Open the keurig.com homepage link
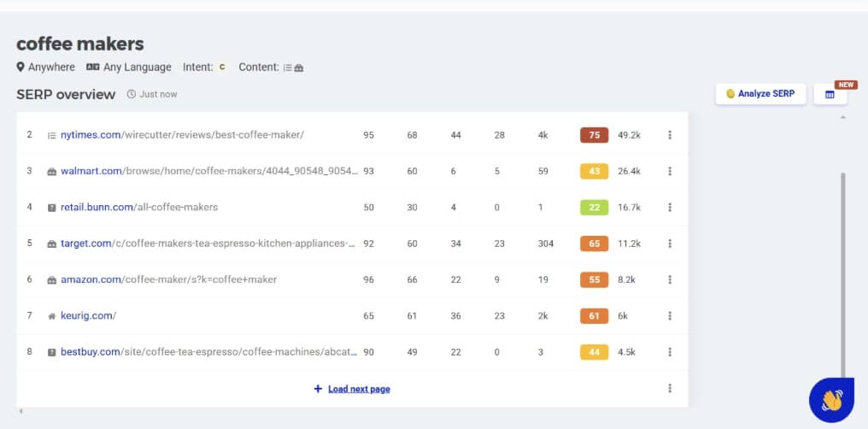 click(x=89, y=315)
